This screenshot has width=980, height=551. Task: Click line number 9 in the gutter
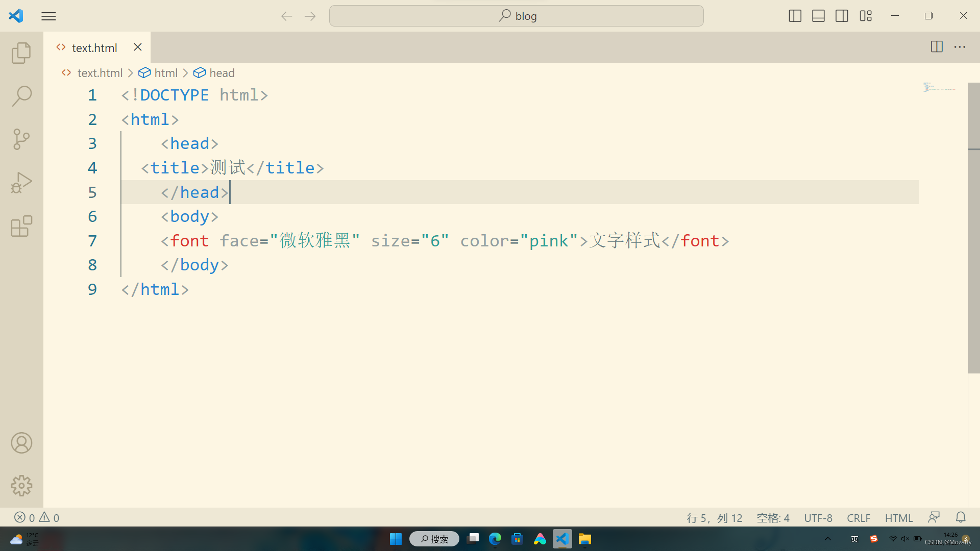pyautogui.click(x=92, y=289)
